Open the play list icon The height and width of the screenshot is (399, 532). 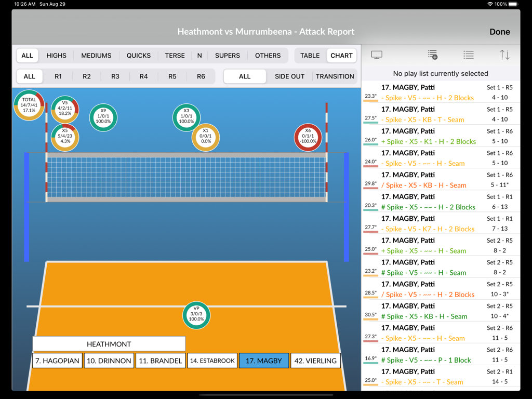click(468, 55)
